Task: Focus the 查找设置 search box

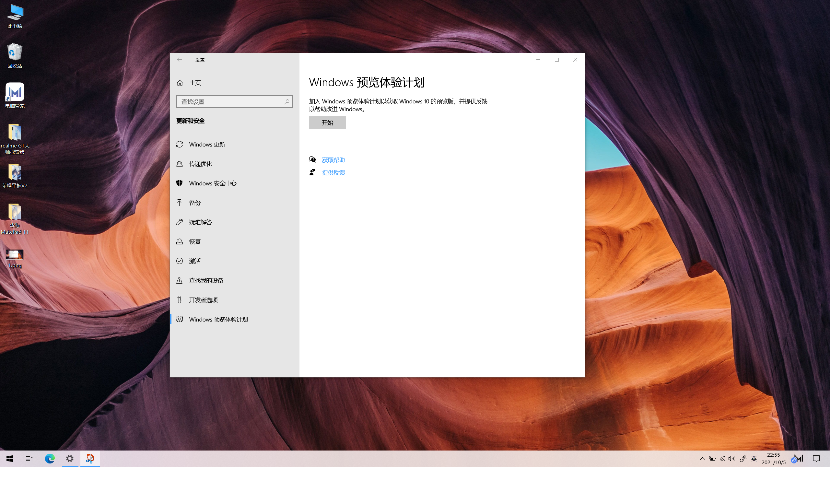Action: 234,102
